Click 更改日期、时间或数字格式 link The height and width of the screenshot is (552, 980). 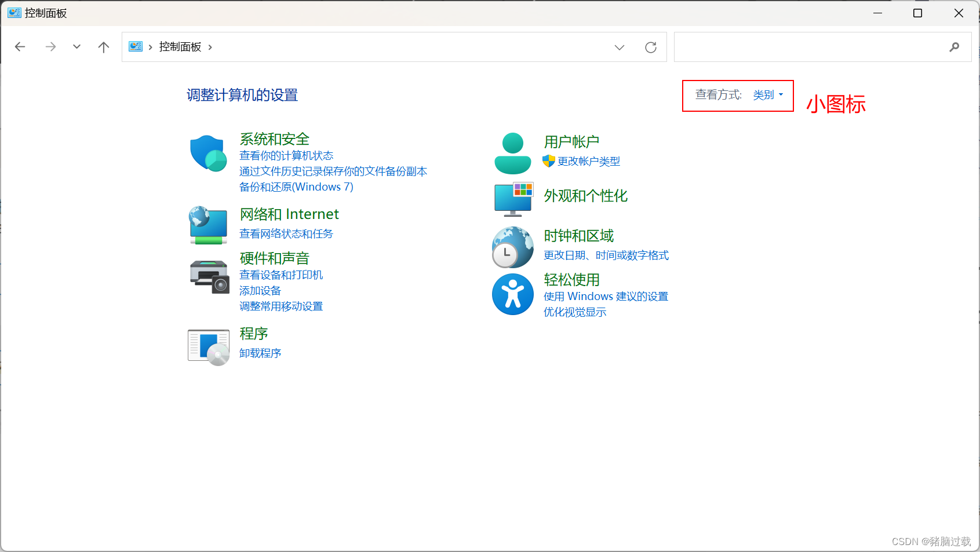(x=606, y=255)
